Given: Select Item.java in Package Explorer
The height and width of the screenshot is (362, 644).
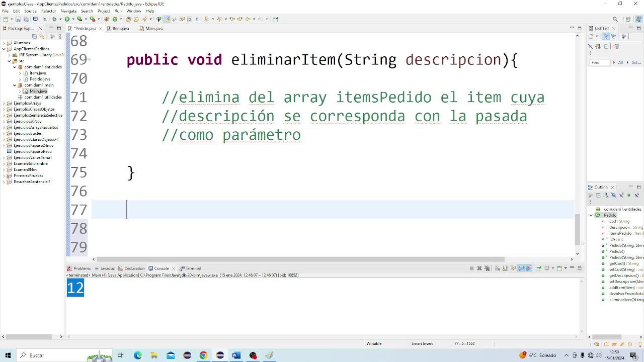Looking at the screenshot, I should (x=38, y=73).
